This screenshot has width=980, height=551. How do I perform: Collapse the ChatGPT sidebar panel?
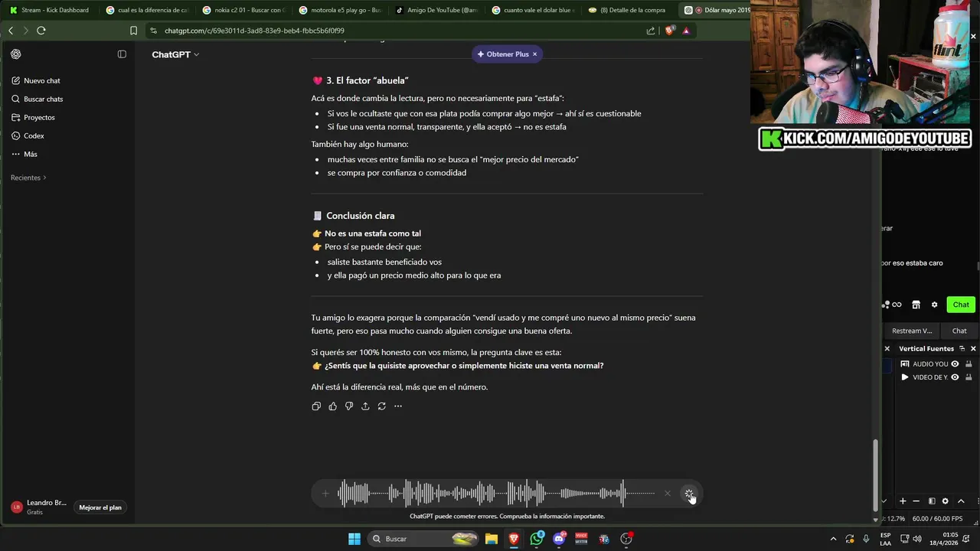[x=122, y=54]
